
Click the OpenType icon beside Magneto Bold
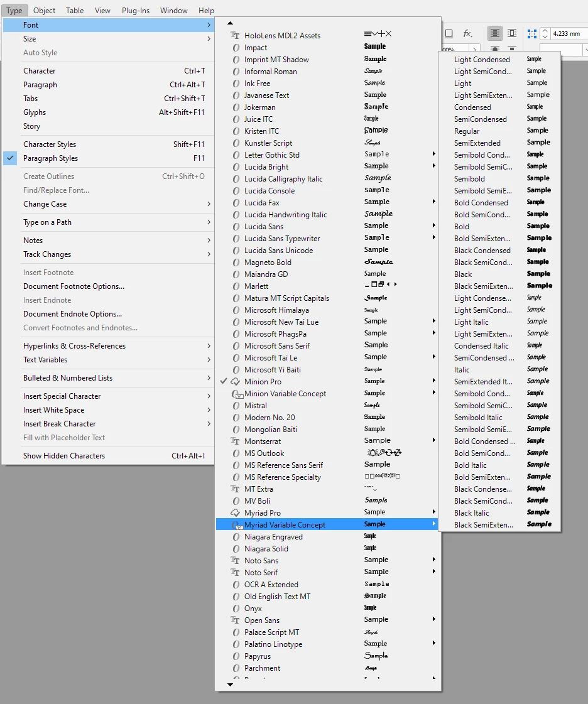click(236, 263)
